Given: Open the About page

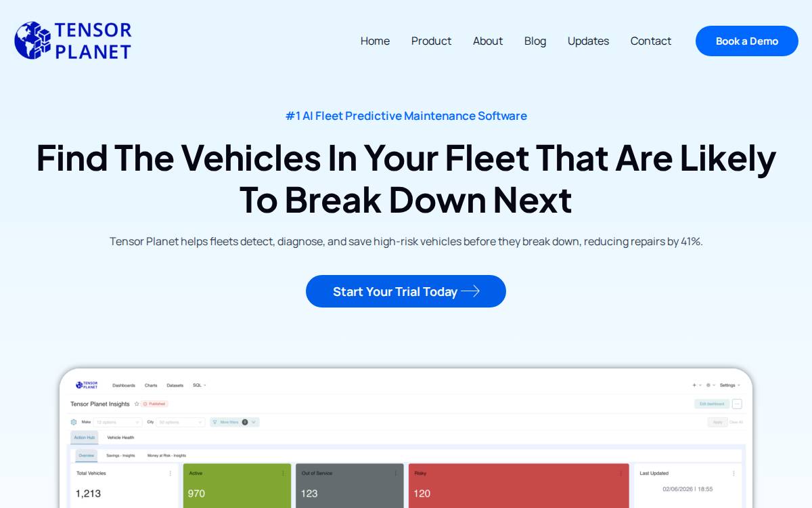Looking at the screenshot, I should [x=488, y=41].
